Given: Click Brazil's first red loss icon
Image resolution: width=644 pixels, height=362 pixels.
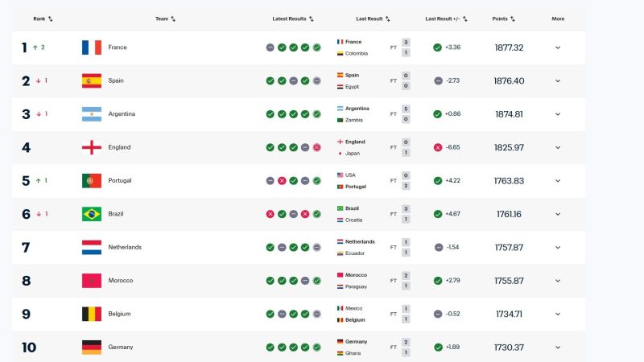Looking at the screenshot, I should coord(270,214).
